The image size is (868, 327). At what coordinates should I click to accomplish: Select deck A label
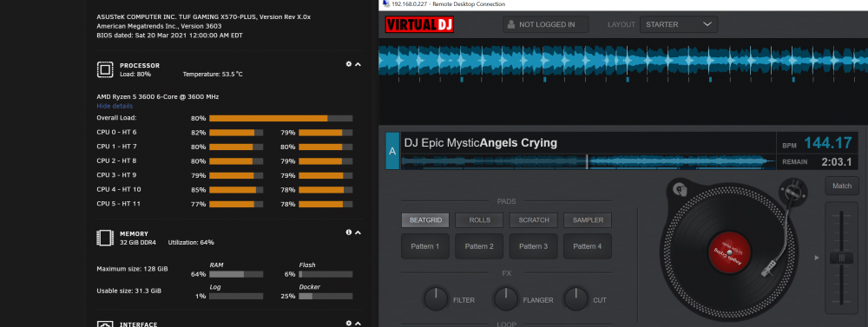(x=392, y=151)
